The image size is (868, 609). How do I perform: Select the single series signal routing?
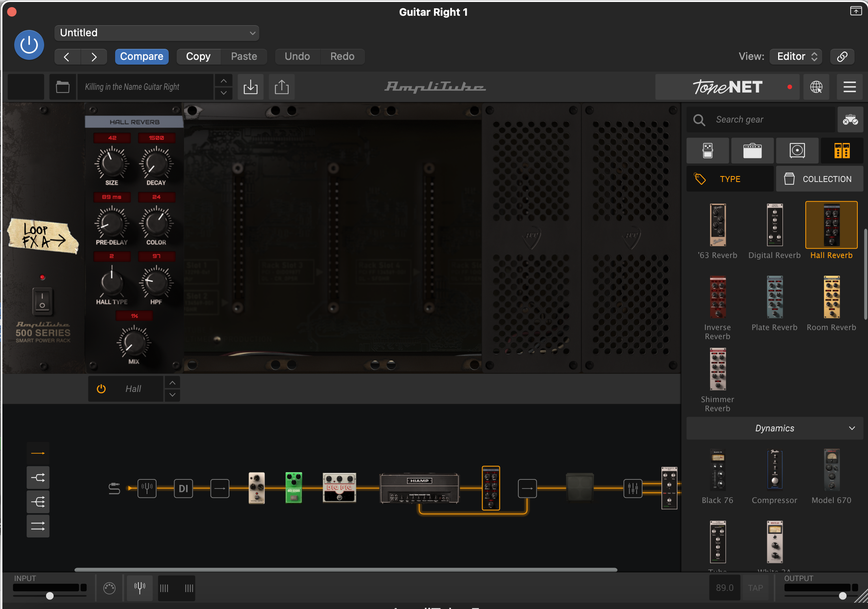click(38, 453)
